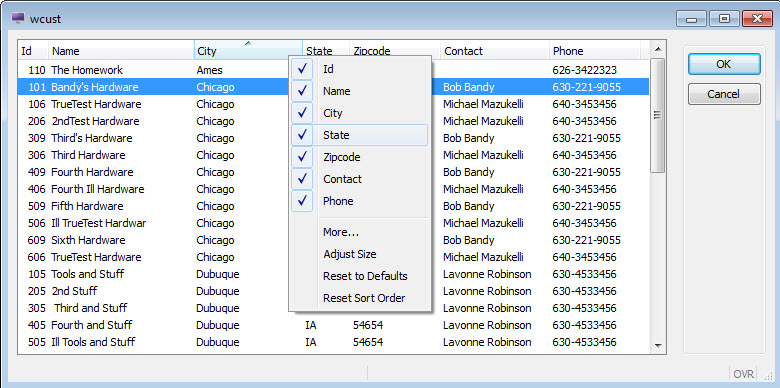Uncheck the Id column checkbox

pos(302,69)
